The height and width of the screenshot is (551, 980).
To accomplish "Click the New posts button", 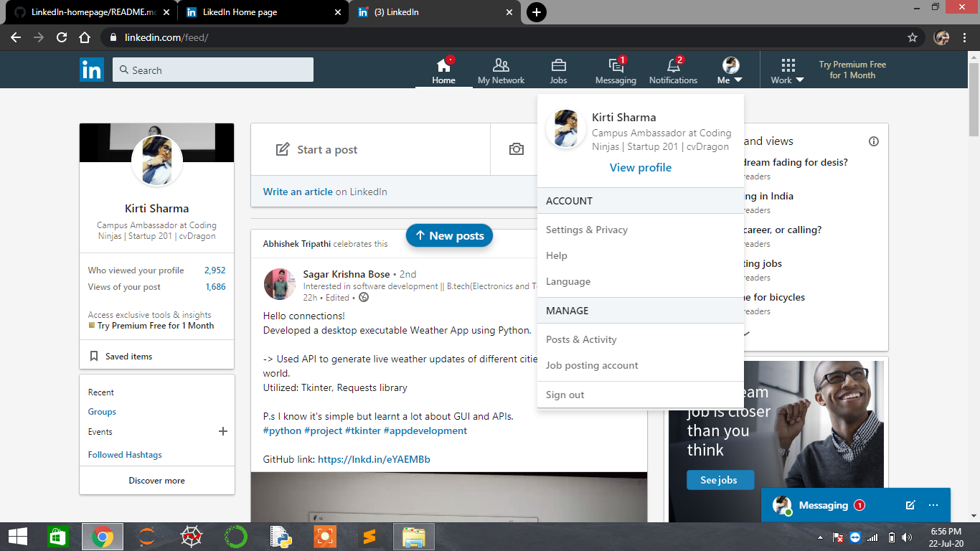I will tap(449, 235).
